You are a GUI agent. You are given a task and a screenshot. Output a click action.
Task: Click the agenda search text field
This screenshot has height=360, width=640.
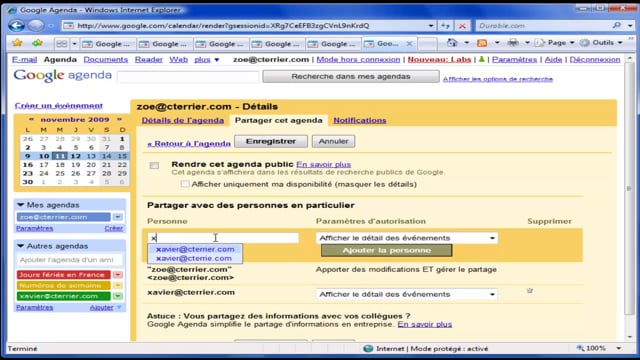tap(188, 76)
